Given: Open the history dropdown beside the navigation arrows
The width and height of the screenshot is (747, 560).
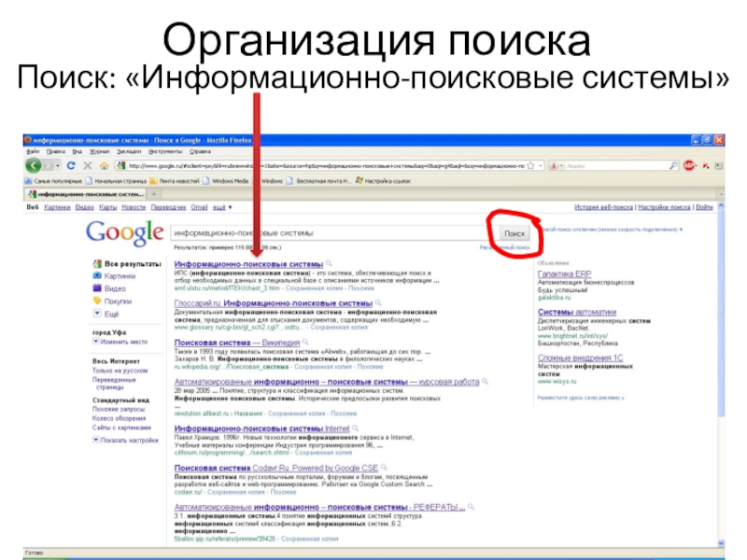Looking at the screenshot, I should click(x=58, y=166).
